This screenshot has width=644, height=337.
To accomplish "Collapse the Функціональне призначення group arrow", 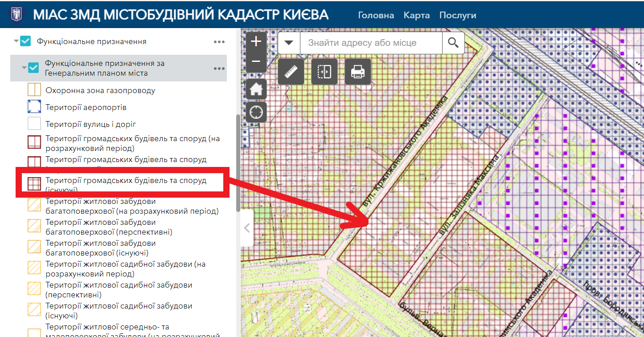I will point(16,41).
